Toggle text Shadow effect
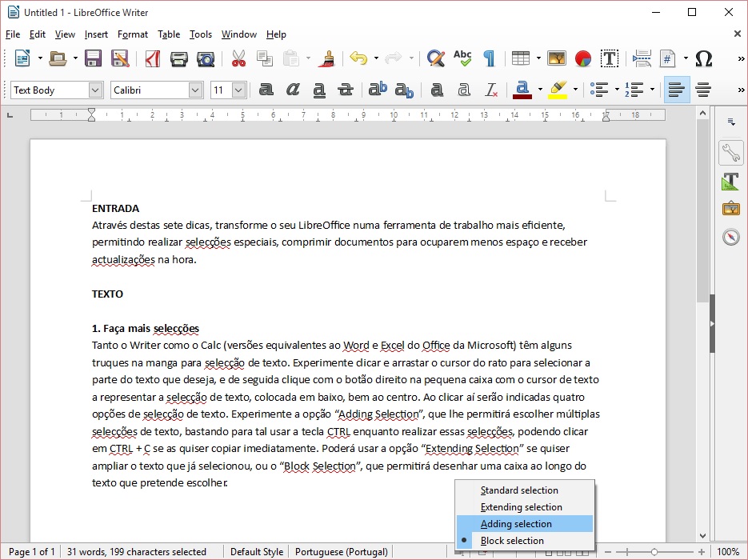This screenshot has height=560, width=748. pos(437,90)
